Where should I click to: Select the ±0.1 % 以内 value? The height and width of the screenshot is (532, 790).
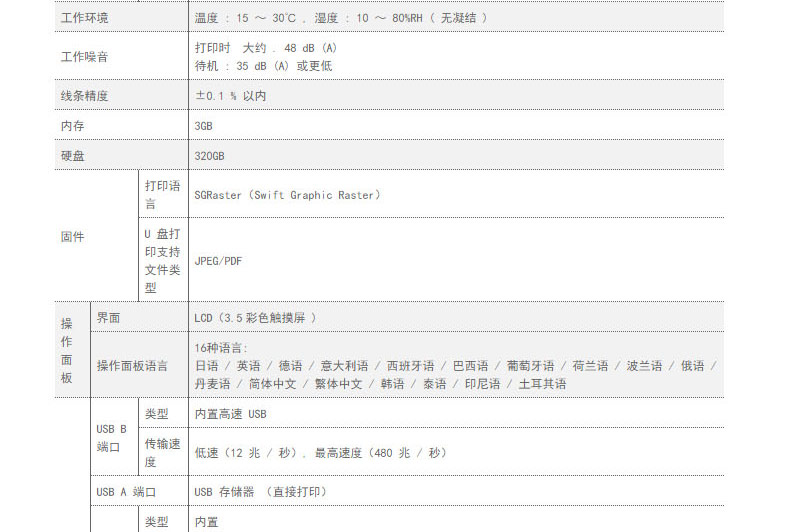pyautogui.click(x=230, y=96)
